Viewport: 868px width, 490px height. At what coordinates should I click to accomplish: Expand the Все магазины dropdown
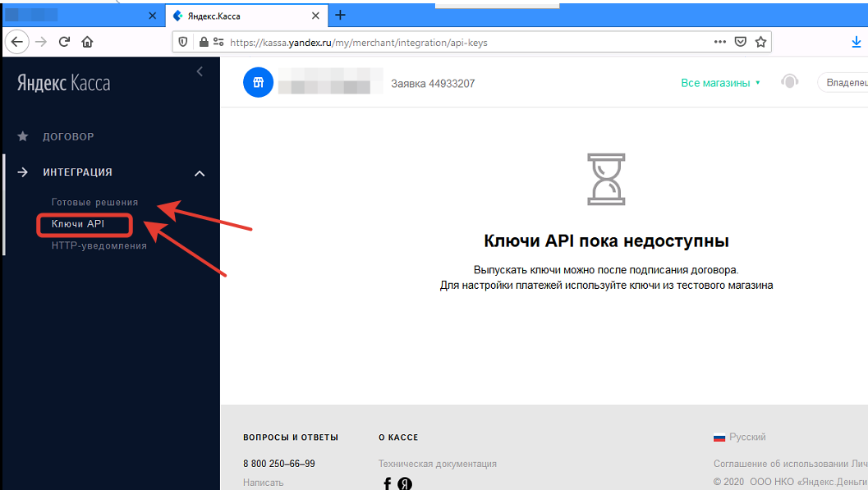[720, 83]
